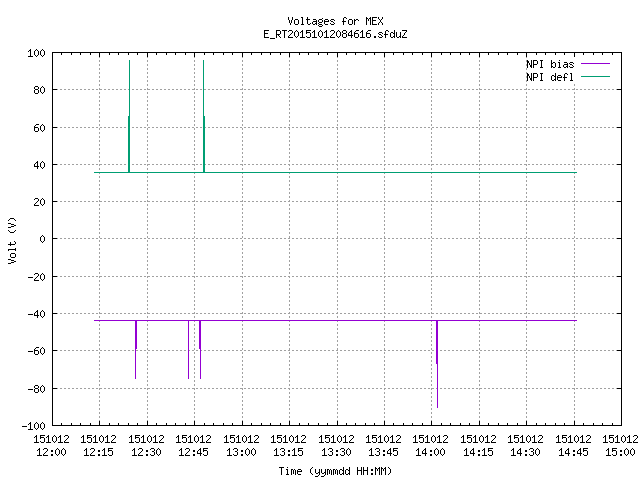Click the y-axis tick label -40

coord(36,314)
